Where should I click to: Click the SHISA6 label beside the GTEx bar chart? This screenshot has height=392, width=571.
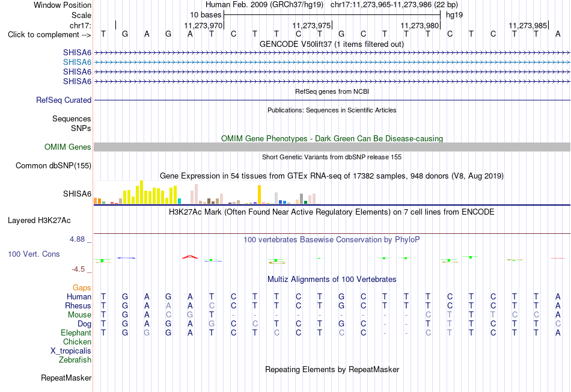[77, 194]
